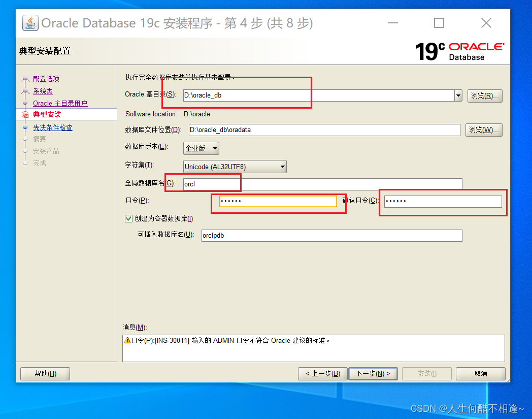Open the 字符集 Unicode (AL32UTF8) dropdown

coord(235,167)
